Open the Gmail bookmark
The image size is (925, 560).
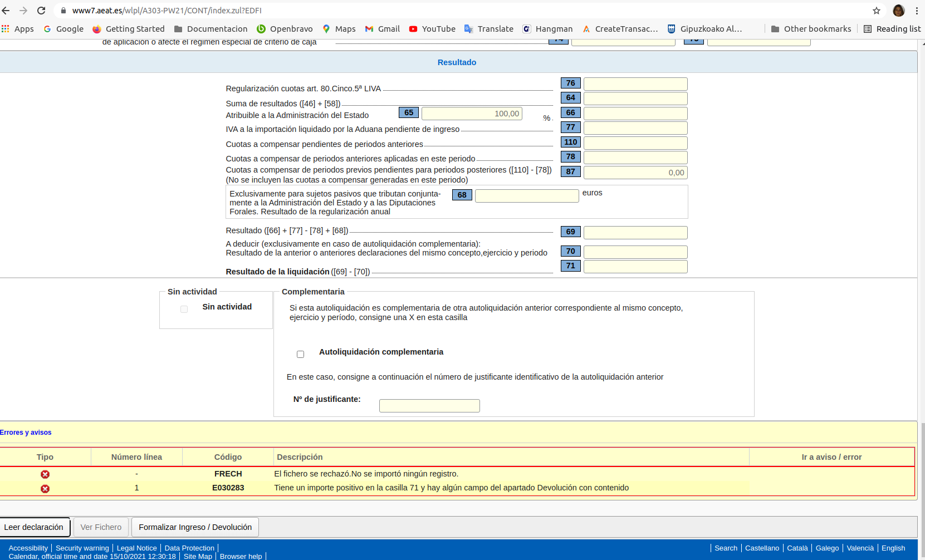(382, 29)
